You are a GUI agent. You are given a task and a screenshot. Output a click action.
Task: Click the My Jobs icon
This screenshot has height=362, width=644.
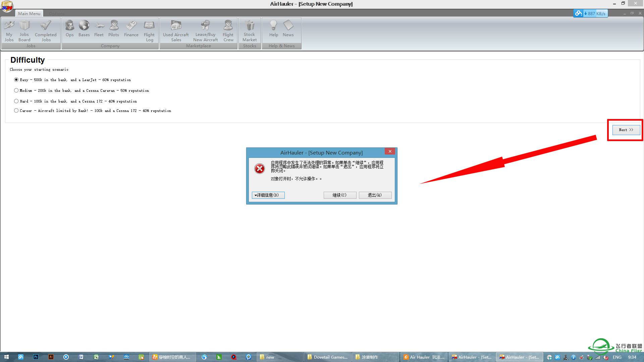(x=9, y=31)
